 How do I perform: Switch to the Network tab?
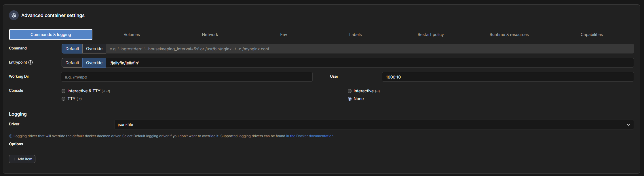[210, 35]
